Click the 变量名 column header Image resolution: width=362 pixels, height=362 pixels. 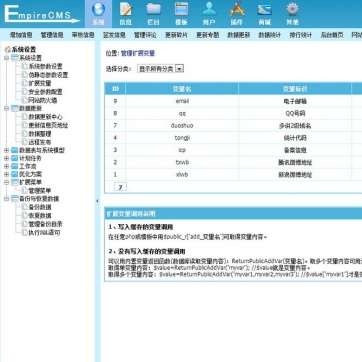point(182,89)
